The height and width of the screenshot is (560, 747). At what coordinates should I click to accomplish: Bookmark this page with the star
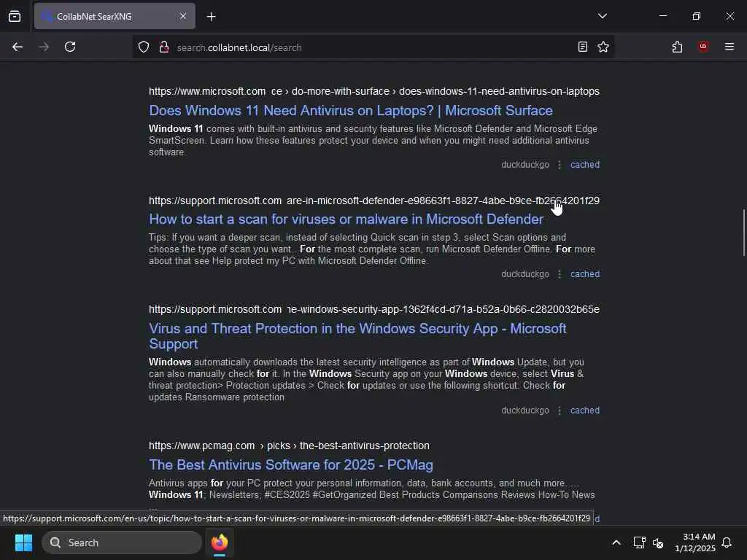[x=603, y=47]
